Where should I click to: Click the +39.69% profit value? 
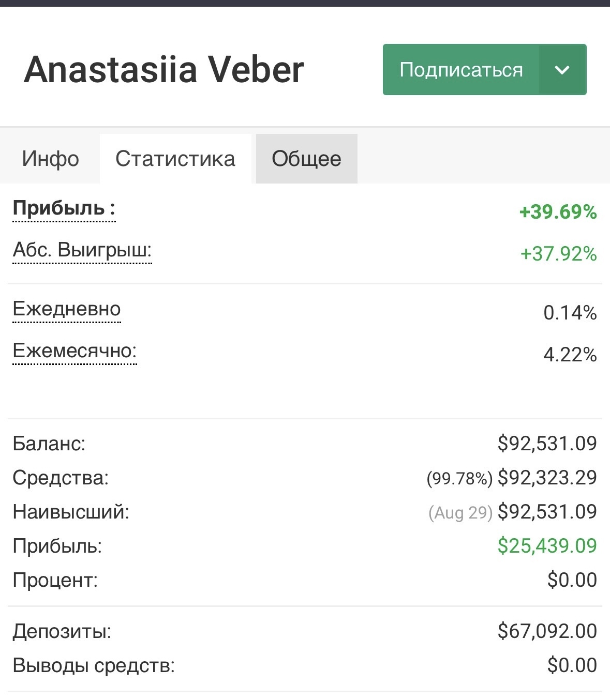558,212
